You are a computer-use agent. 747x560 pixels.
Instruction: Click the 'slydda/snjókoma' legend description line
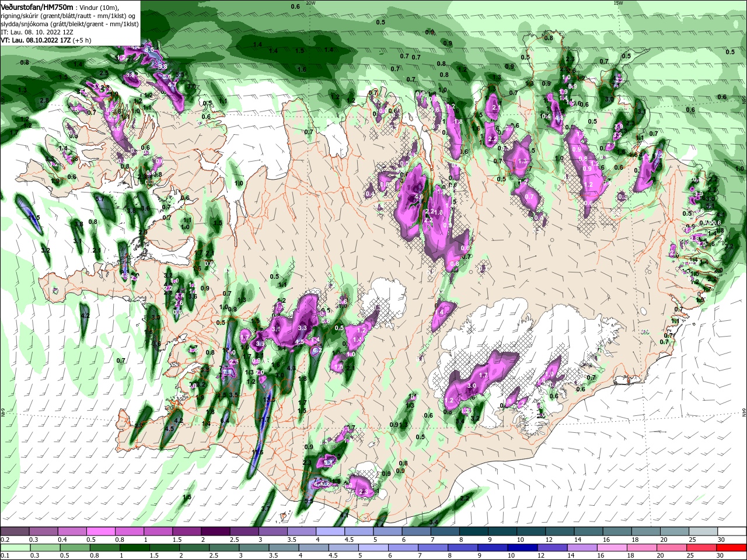pyautogui.click(x=69, y=24)
